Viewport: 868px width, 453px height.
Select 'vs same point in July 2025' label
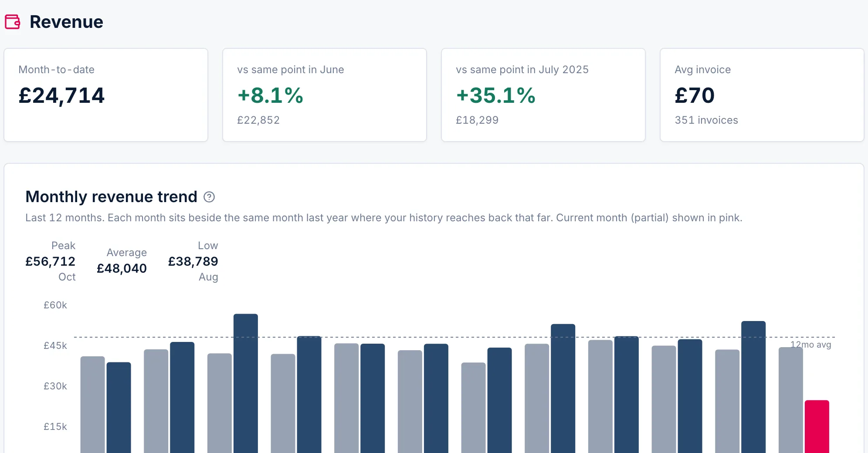click(522, 70)
